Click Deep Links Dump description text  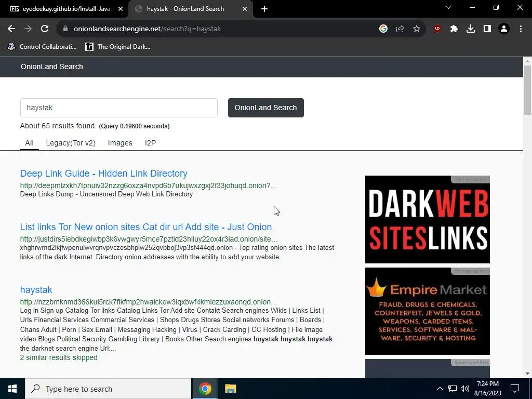click(106, 194)
